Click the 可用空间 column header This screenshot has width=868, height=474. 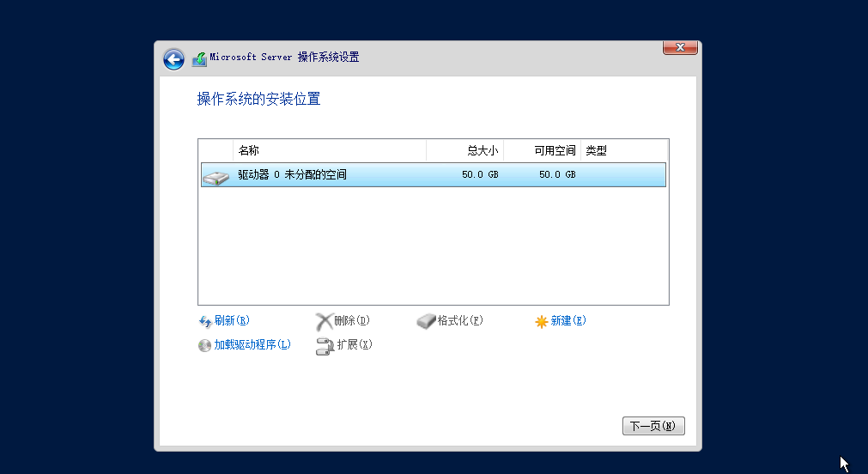[542, 150]
